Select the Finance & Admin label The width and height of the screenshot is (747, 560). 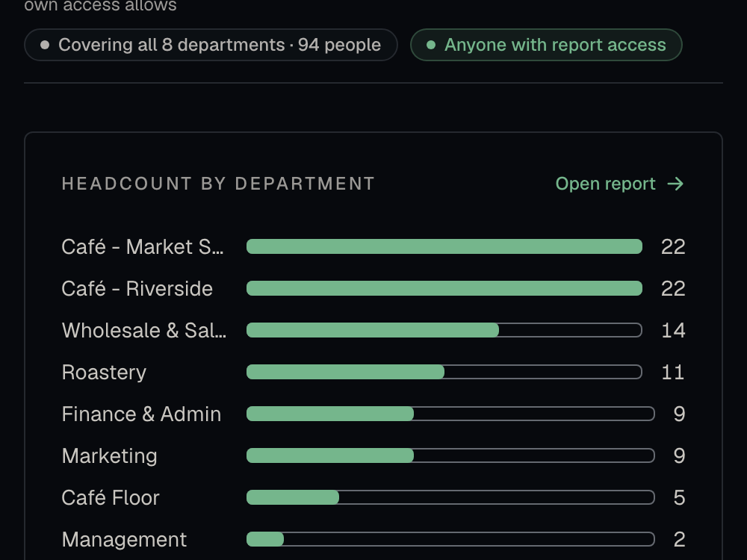pyautogui.click(x=141, y=414)
